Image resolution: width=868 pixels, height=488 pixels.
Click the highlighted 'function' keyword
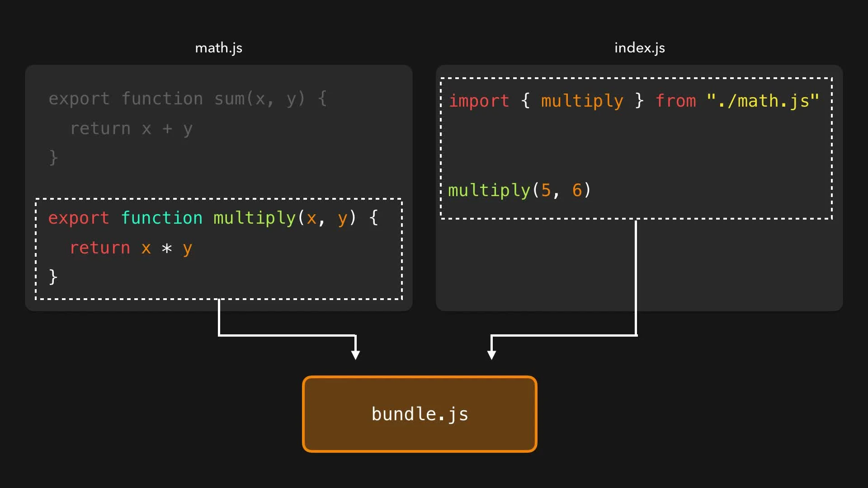pyautogui.click(x=162, y=218)
